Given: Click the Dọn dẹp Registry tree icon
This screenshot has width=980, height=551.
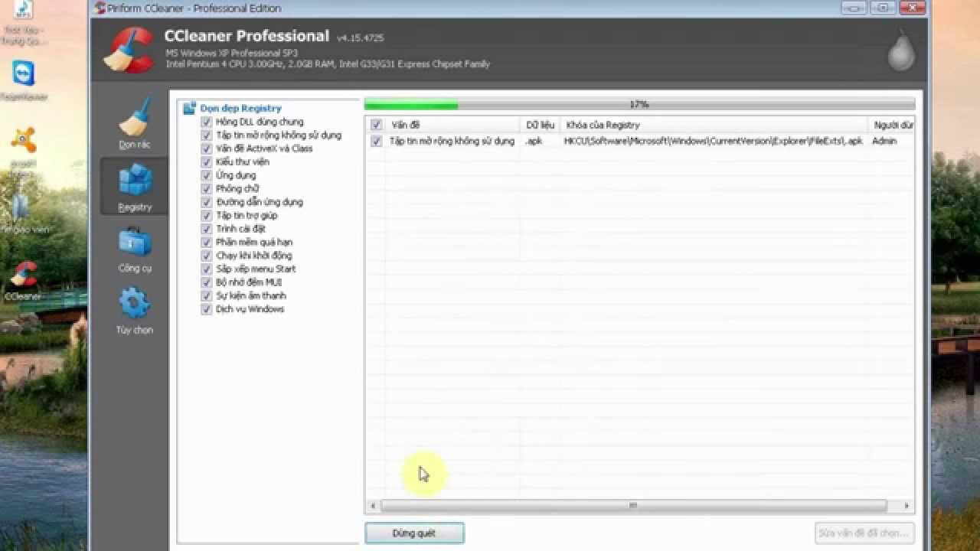Looking at the screenshot, I should 190,109.
